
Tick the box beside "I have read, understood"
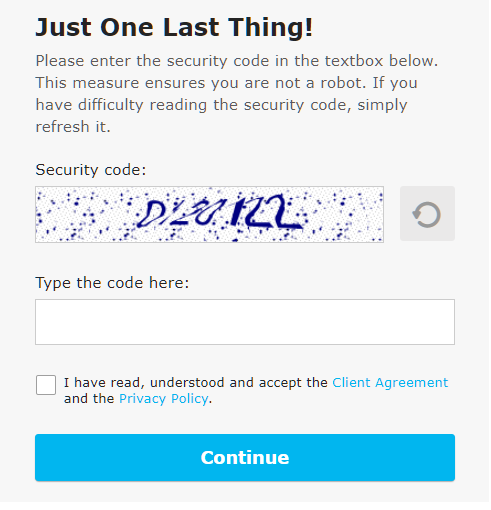tap(46, 386)
